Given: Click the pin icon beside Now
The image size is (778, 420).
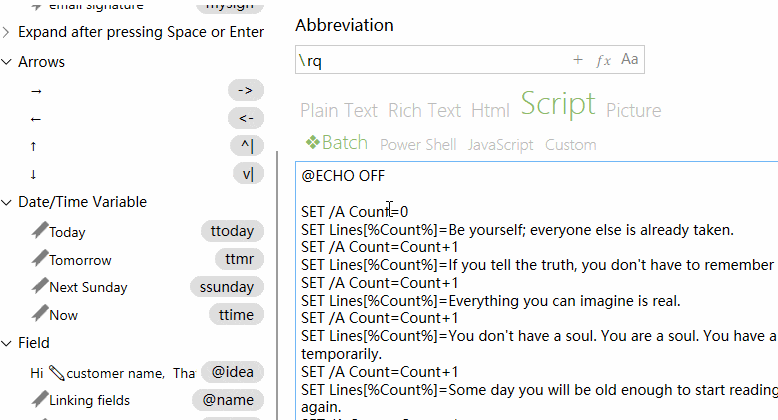Looking at the screenshot, I should [39, 315].
